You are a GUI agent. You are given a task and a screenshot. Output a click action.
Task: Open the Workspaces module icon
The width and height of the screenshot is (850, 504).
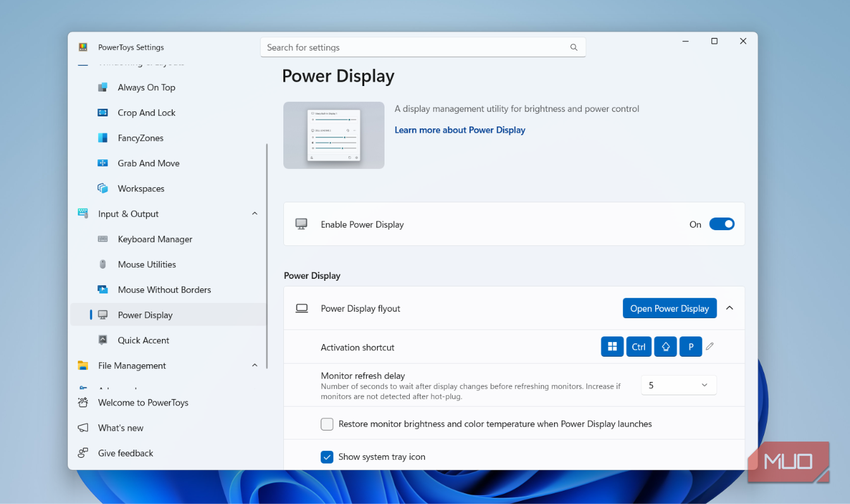coord(102,188)
